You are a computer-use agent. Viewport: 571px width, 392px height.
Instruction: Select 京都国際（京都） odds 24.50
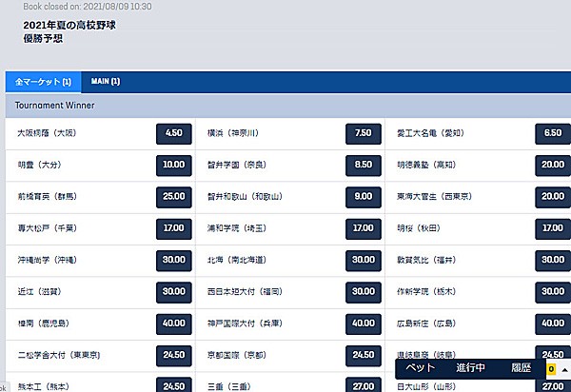click(363, 355)
